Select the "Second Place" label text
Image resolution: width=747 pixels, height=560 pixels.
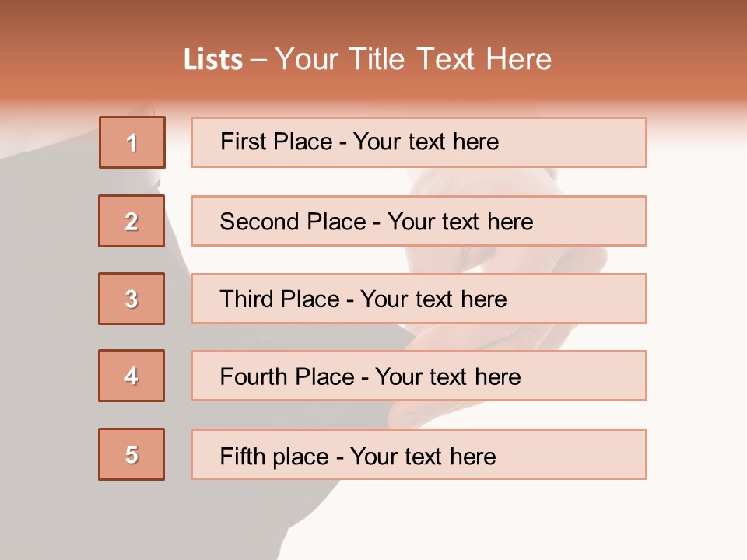293,222
